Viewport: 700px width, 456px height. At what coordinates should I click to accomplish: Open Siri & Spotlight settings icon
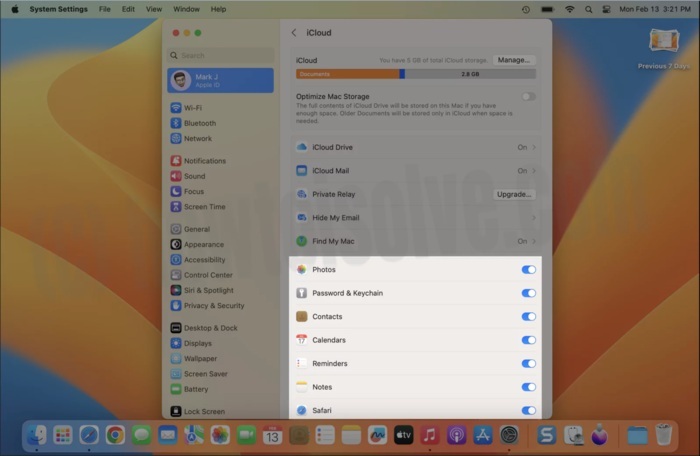point(176,290)
